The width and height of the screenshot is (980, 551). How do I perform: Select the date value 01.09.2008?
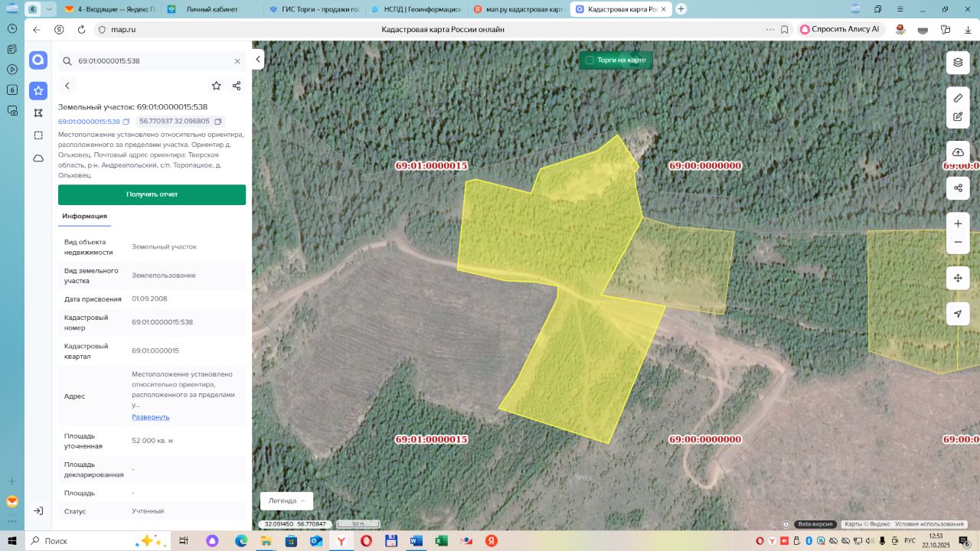[x=149, y=298]
